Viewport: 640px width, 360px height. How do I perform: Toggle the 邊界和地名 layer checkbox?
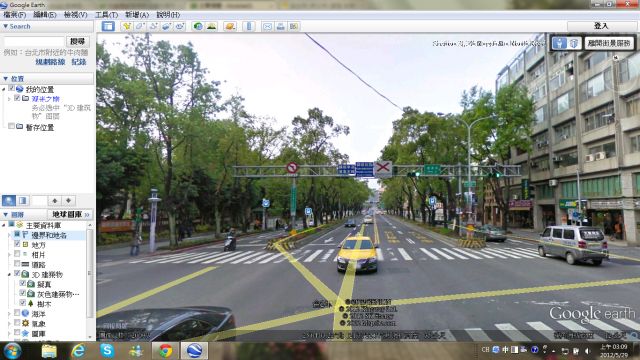point(17,234)
